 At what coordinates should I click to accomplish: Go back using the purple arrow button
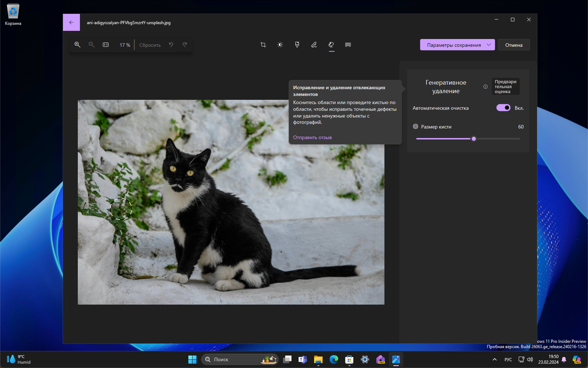click(71, 22)
